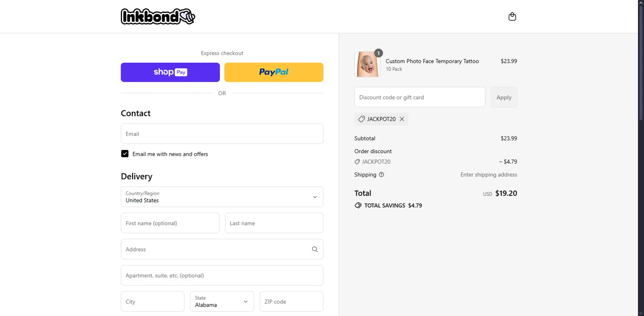Focus the Discount code or gift card field

point(420,97)
